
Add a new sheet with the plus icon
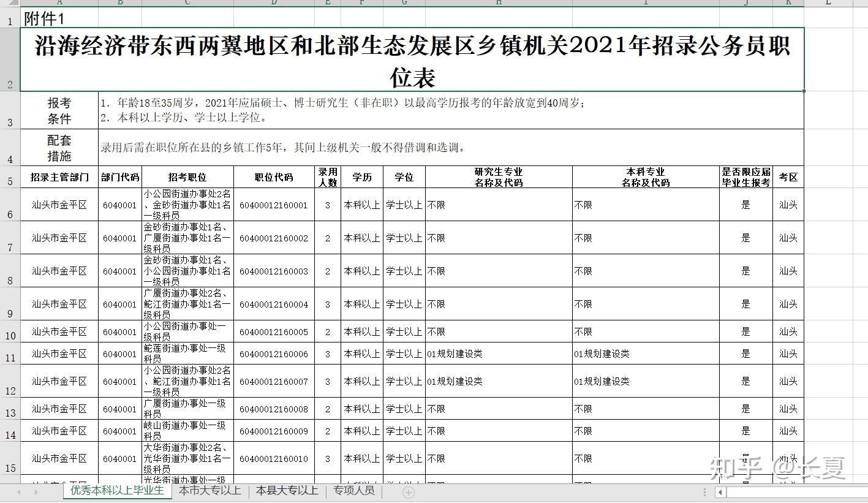tap(409, 492)
